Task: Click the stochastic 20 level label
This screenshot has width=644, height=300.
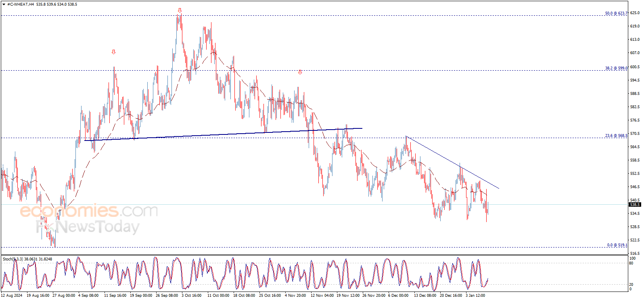Action: pos(631,284)
